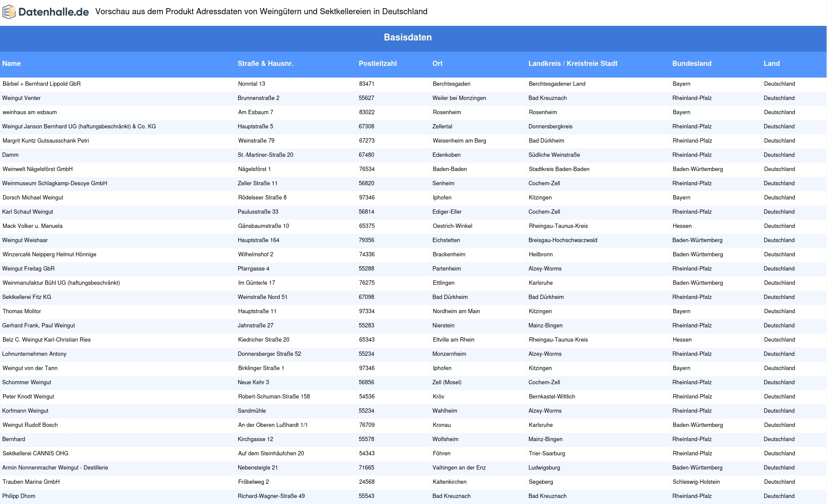Select Mack Volker u. Manuela

pos(32,226)
